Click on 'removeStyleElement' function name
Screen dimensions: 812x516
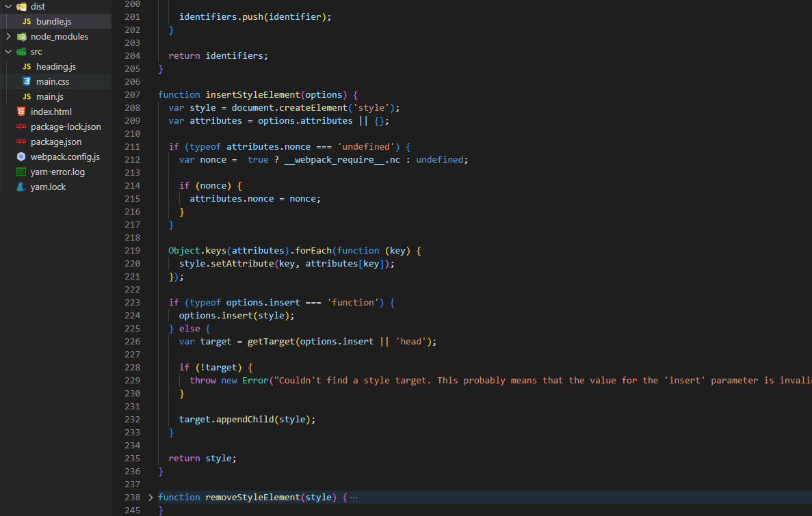tap(252, 498)
